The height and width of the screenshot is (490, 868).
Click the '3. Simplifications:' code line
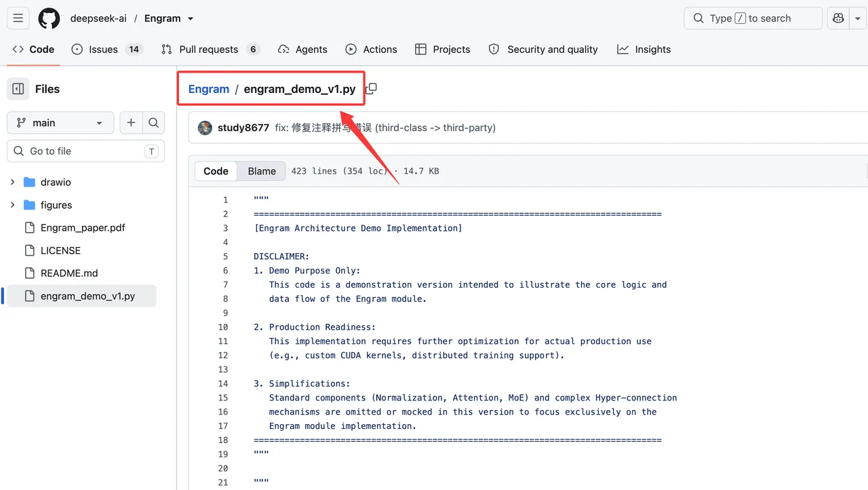tap(302, 383)
